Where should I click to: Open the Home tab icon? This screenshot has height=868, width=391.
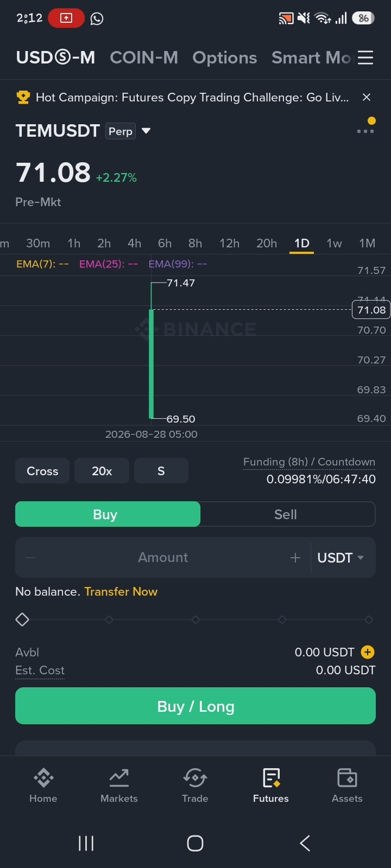[43, 778]
